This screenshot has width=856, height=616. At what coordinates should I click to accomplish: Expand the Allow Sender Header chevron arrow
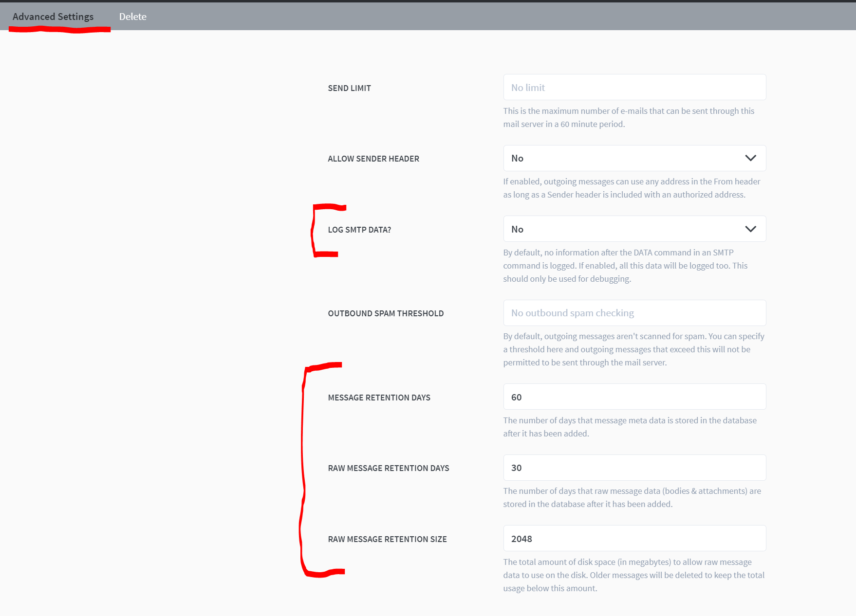[750, 158]
